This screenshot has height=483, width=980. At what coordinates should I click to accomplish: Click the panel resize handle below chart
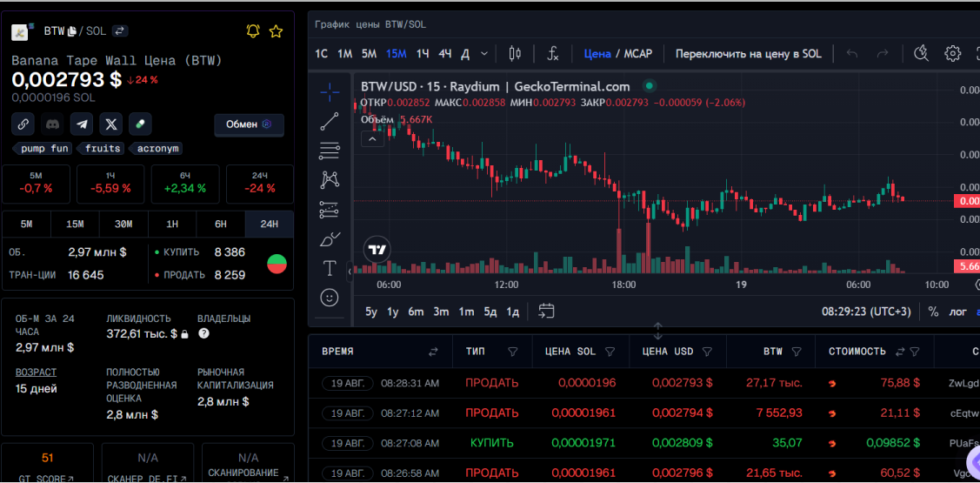click(x=657, y=331)
